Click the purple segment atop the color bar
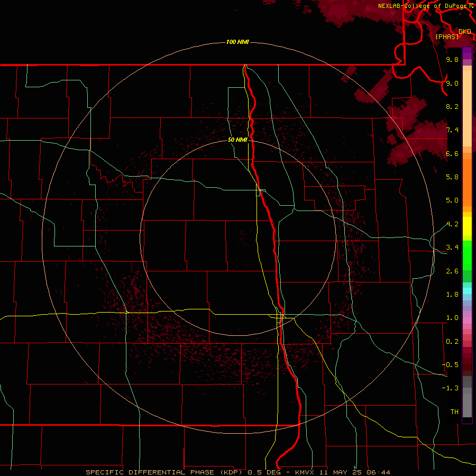Viewport: 476px width, 476px height. point(467,53)
